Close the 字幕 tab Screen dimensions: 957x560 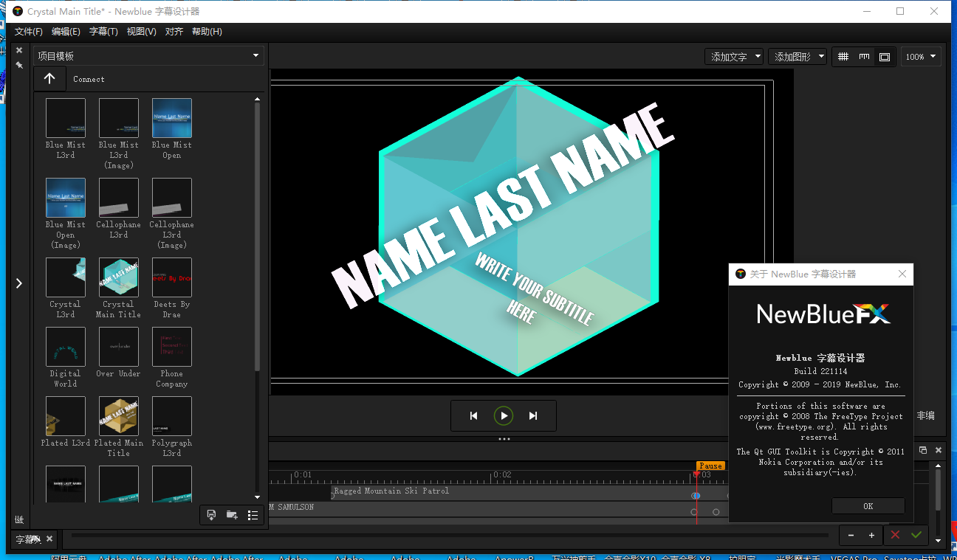point(49,539)
